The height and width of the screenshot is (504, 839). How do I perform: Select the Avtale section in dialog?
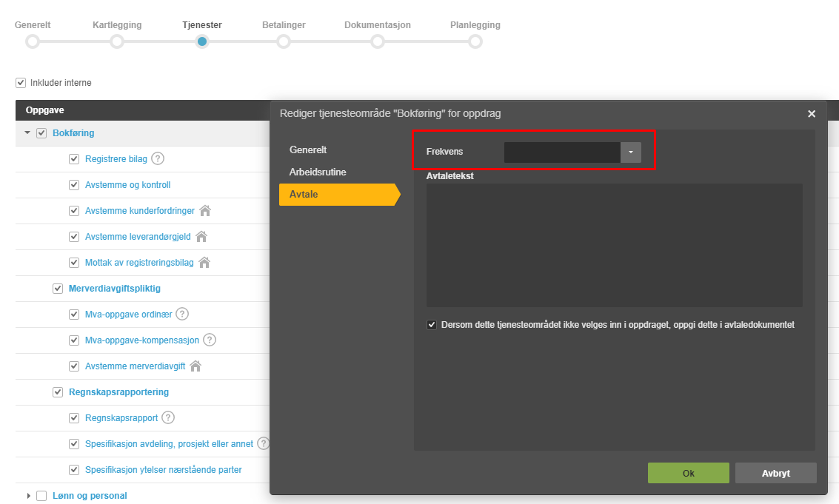click(x=339, y=194)
